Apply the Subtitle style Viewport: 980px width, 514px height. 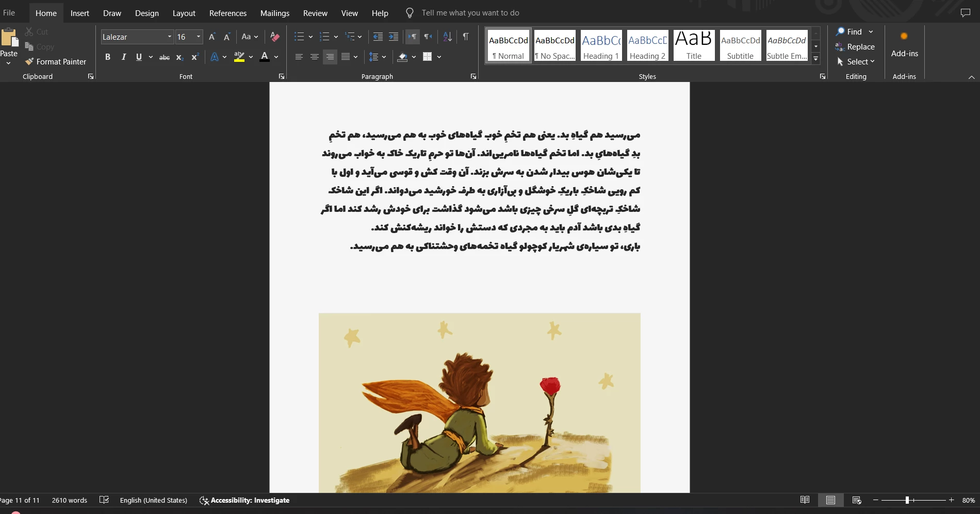tap(741, 45)
